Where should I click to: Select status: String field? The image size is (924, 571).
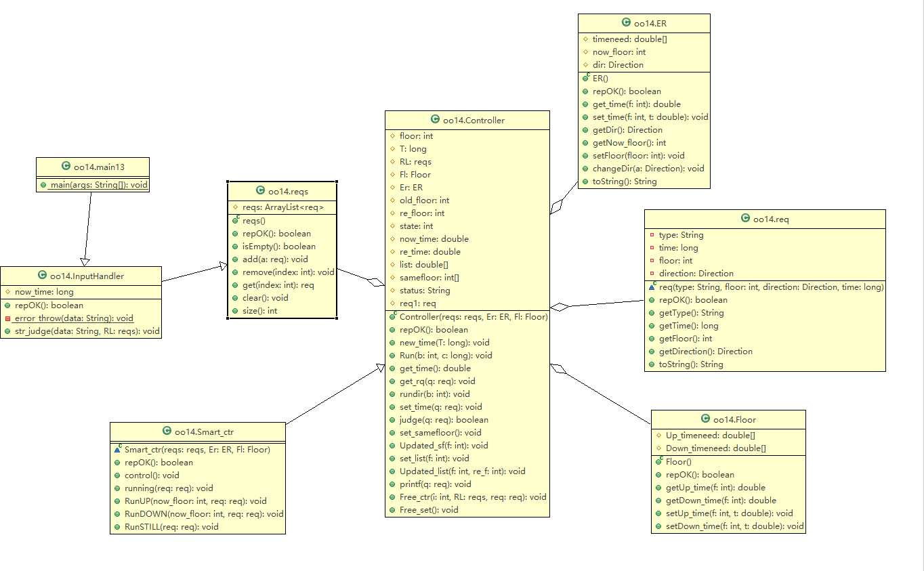point(425,291)
